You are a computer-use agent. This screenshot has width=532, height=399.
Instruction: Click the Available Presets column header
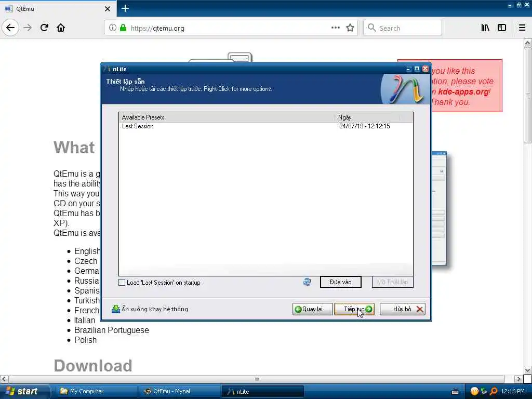227,117
